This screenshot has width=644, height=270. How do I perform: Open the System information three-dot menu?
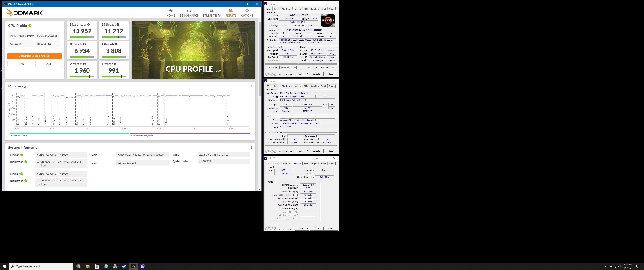click(x=251, y=148)
